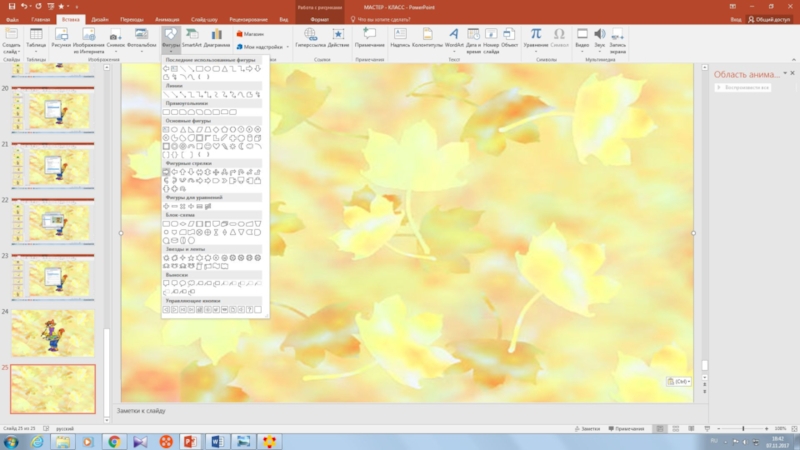Expand the Таблица dropdown
800x450 pixels.
(36, 50)
